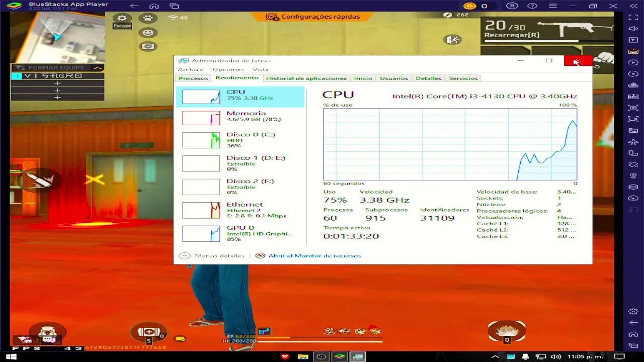Open File Explorer in taskbar
This screenshot has width=644, height=362.
pos(303,356)
